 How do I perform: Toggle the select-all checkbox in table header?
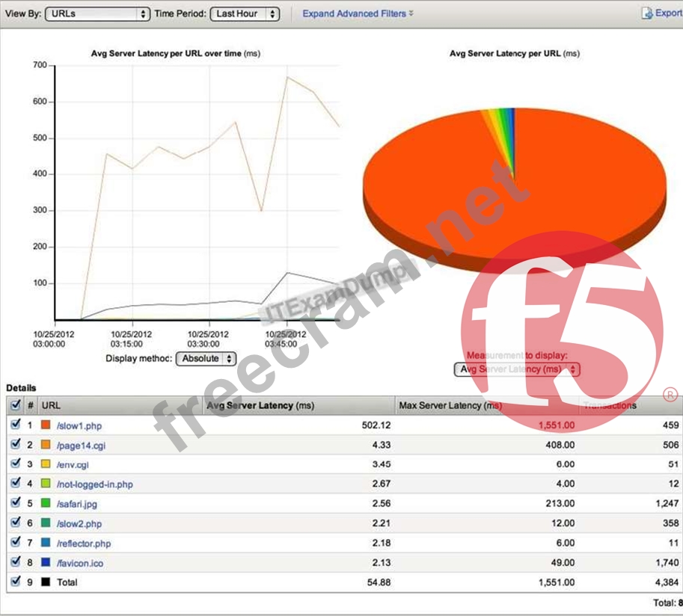[15, 405]
